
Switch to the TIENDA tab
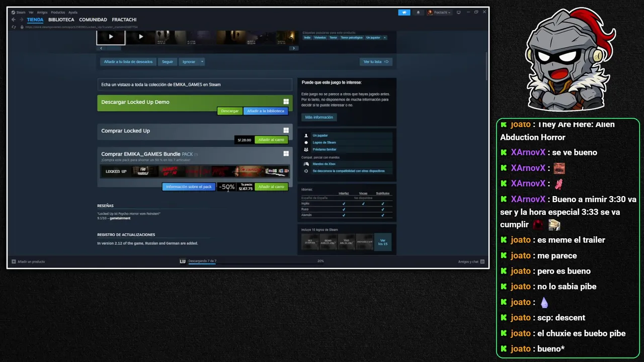click(35, 20)
